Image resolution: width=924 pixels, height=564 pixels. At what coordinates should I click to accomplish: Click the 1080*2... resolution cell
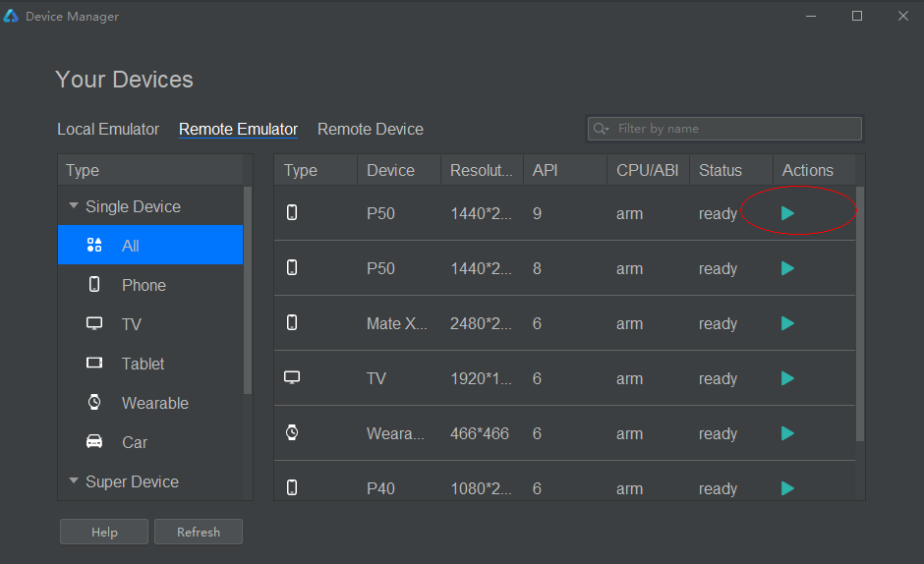[481, 488]
